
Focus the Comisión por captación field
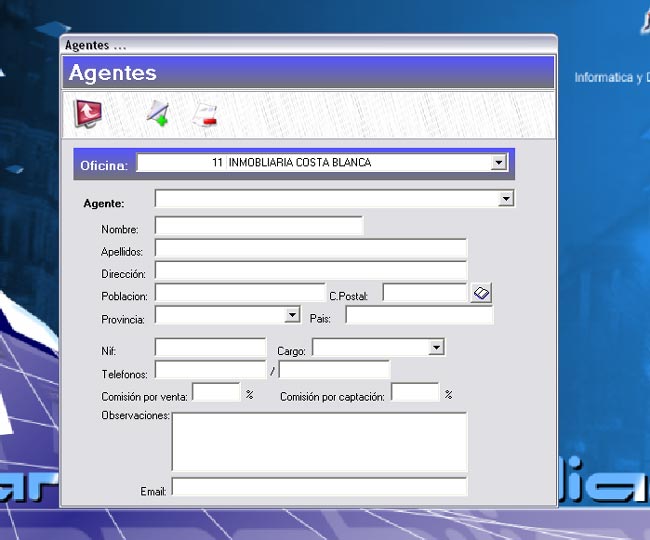tap(415, 392)
